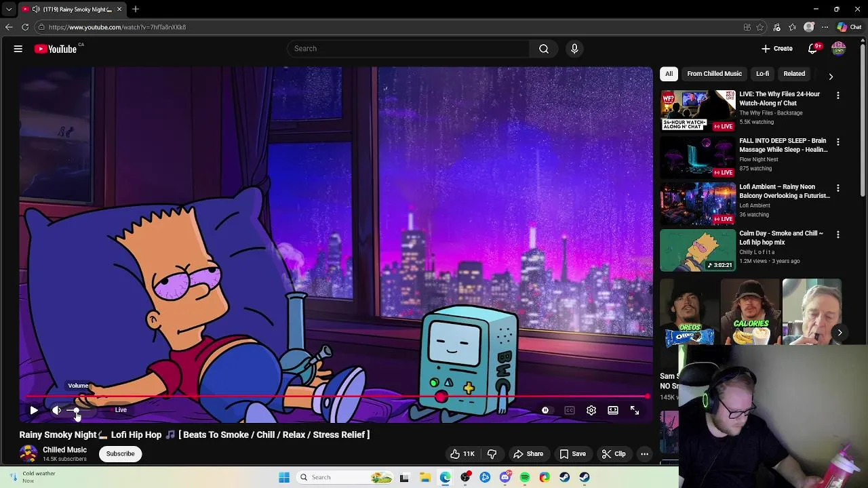Open Chilled Music channel avatar
Screen dimensions: 868x488
point(28,454)
